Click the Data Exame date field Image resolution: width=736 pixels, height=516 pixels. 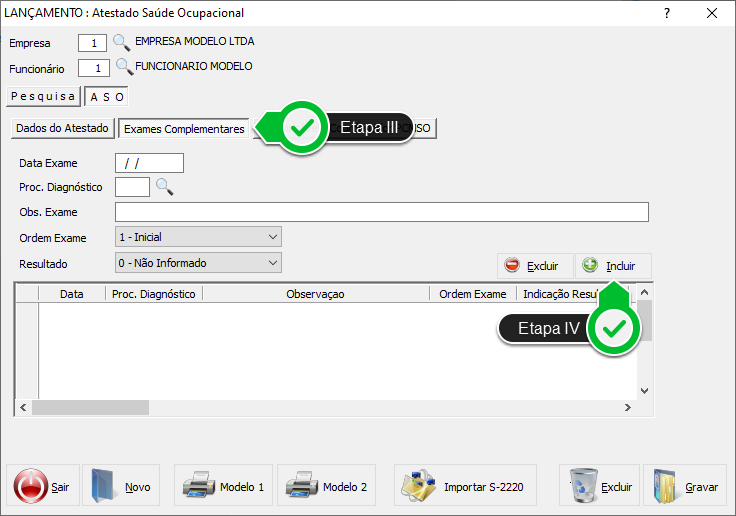tap(150, 163)
